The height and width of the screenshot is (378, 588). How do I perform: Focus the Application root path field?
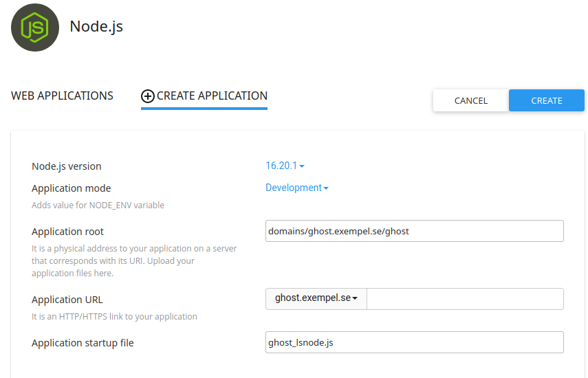click(414, 231)
